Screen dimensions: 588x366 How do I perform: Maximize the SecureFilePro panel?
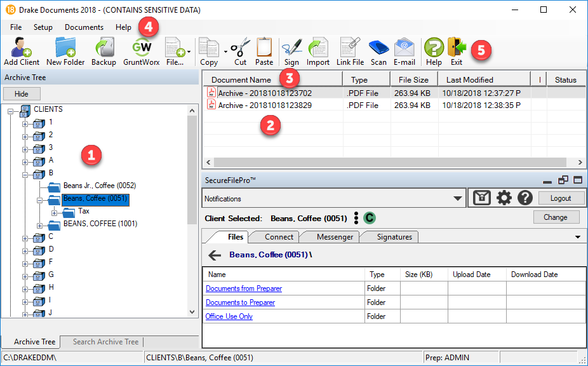click(x=578, y=180)
